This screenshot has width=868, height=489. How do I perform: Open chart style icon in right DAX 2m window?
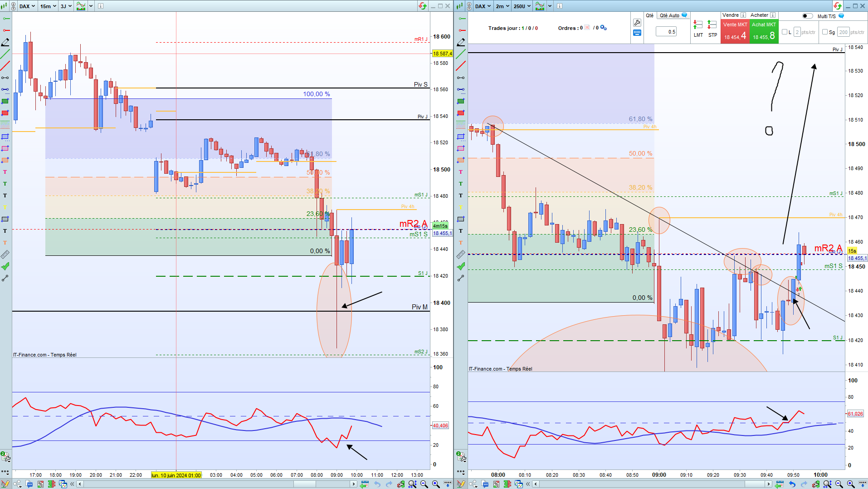tap(460, 6)
